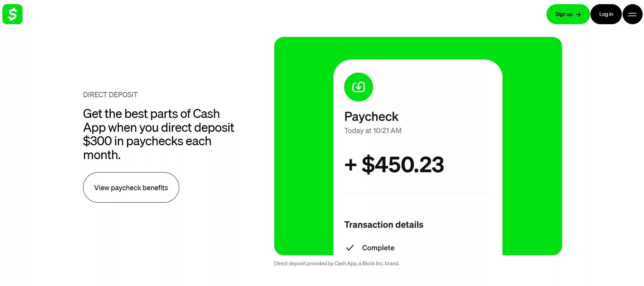
Task: Click the Log in button
Action: 606,14
